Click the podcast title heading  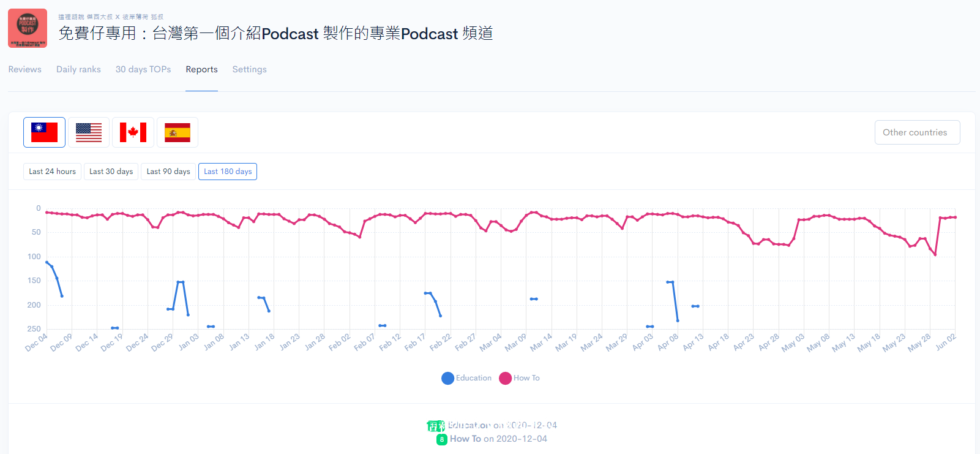coord(276,33)
